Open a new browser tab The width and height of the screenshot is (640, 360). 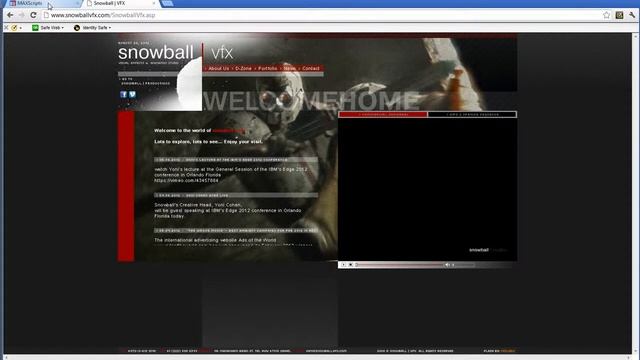pyautogui.click(x=167, y=3)
